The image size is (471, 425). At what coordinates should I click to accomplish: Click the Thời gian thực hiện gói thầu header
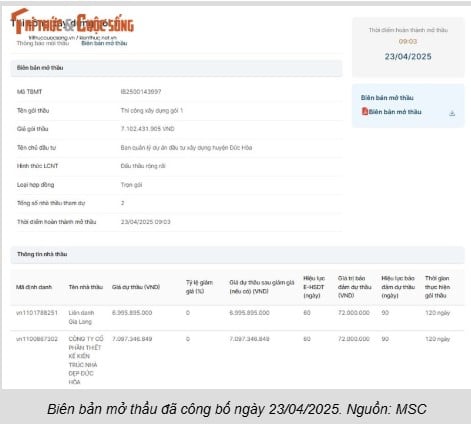(437, 287)
